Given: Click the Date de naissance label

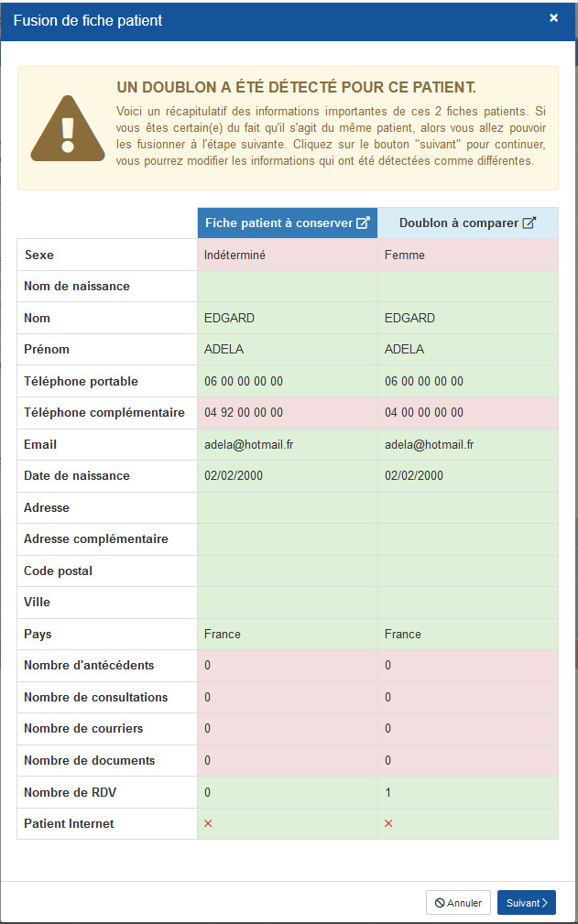Looking at the screenshot, I should point(77,475).
